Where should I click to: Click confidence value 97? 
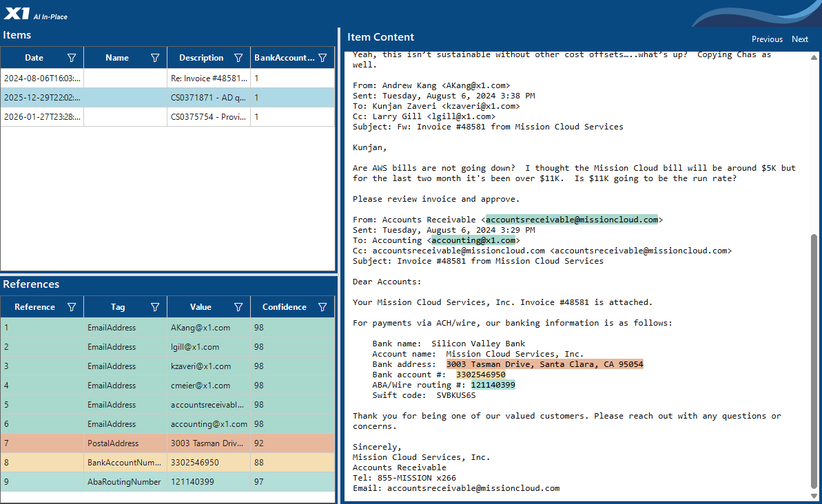292,482
